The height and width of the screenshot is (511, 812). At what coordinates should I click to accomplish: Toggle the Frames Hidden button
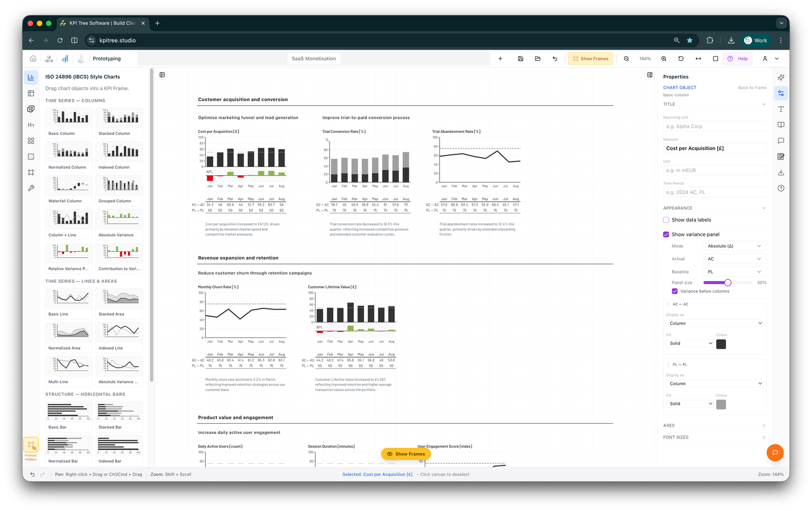click(31, 449)
